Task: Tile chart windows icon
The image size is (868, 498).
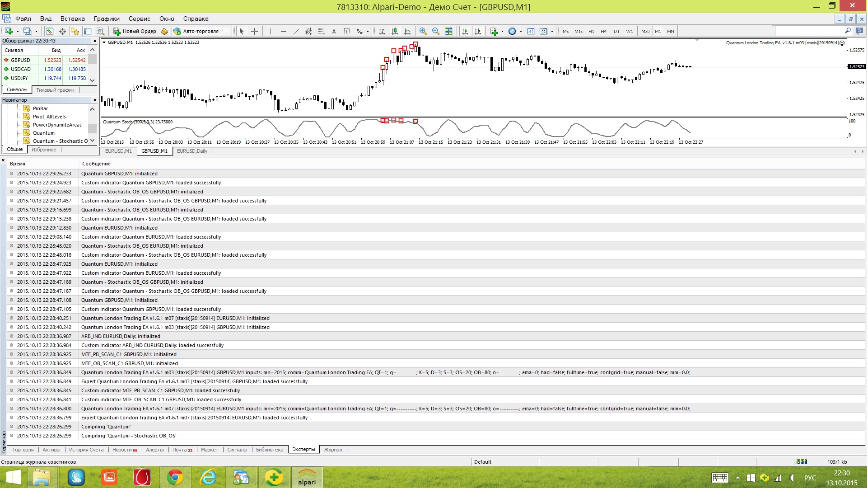Action: (x=448, y=31)
